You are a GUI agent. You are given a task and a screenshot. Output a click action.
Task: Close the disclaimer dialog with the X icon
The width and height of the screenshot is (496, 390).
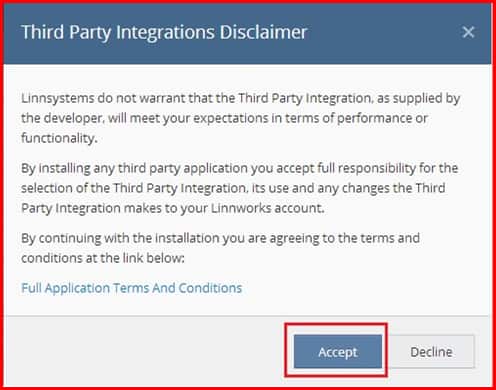click(x=468, y=32)
